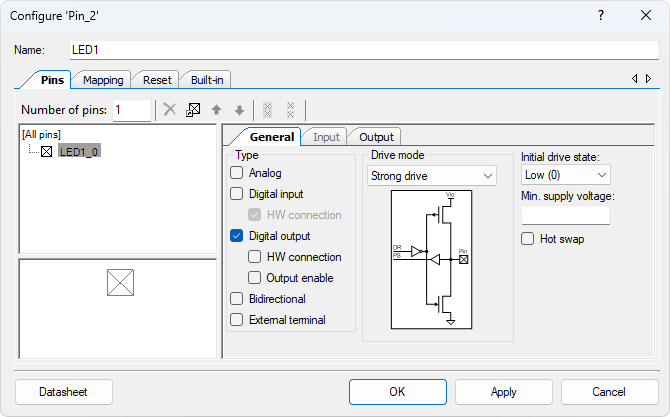This screenshot has width=670, height=417.
Task: Expand the Initial drive state dropdown
Action: tap(565, 176)
